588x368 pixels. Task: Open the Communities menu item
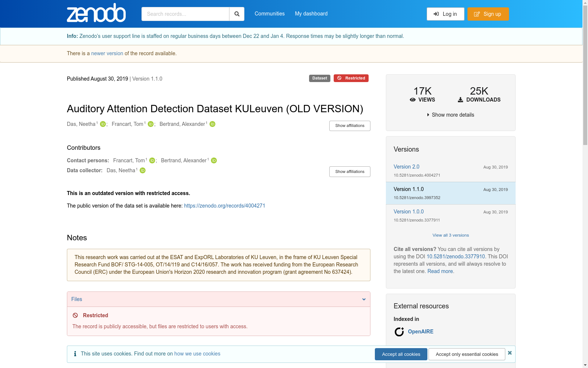[x=270, y=14]
